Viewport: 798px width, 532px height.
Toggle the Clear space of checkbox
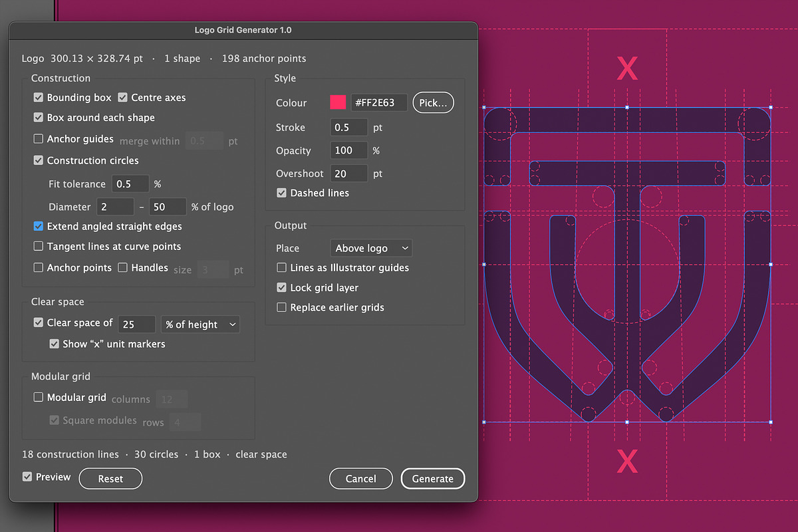click(x=39, y=323)
